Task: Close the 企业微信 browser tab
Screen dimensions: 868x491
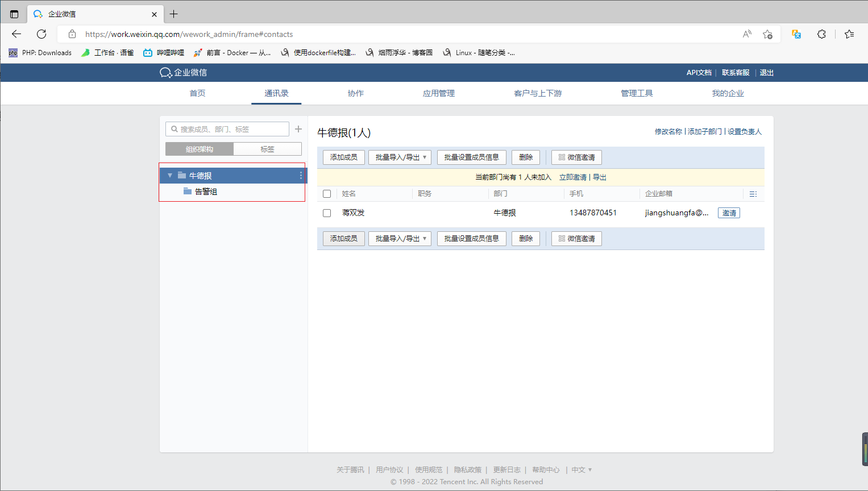Action: click(x=154, y=14)
